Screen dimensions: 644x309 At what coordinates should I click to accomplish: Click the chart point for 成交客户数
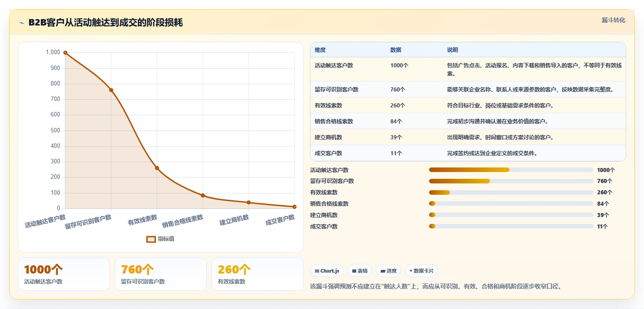(295, 207)
